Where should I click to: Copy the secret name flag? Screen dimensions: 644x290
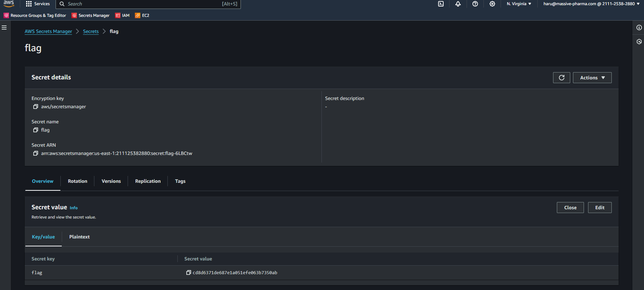(35, 130)
